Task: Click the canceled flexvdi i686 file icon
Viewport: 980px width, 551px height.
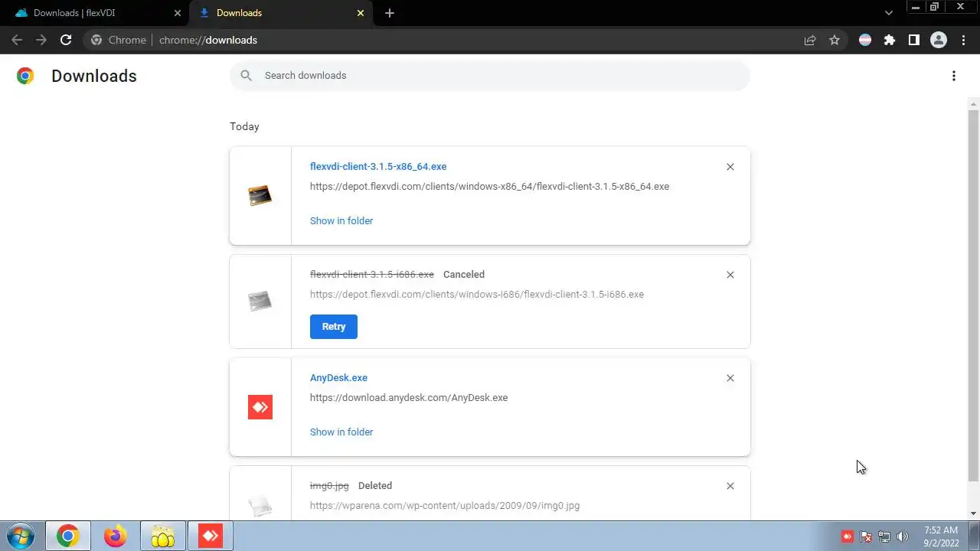Action: 260,301
